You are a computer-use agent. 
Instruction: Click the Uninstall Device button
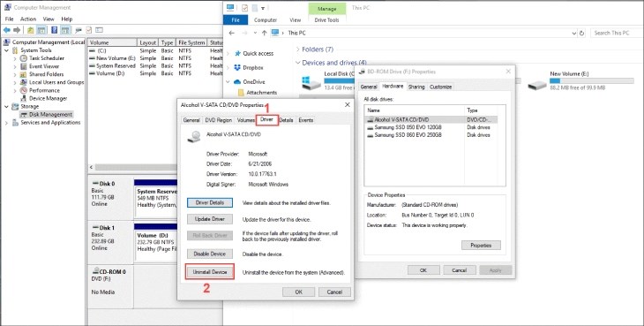210,272
